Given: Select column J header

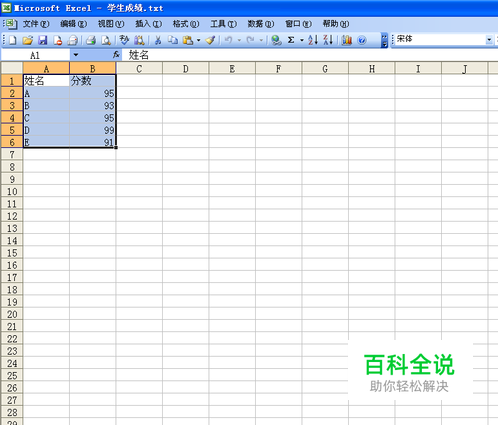Looking at the screenshot, I should (464, 69).
